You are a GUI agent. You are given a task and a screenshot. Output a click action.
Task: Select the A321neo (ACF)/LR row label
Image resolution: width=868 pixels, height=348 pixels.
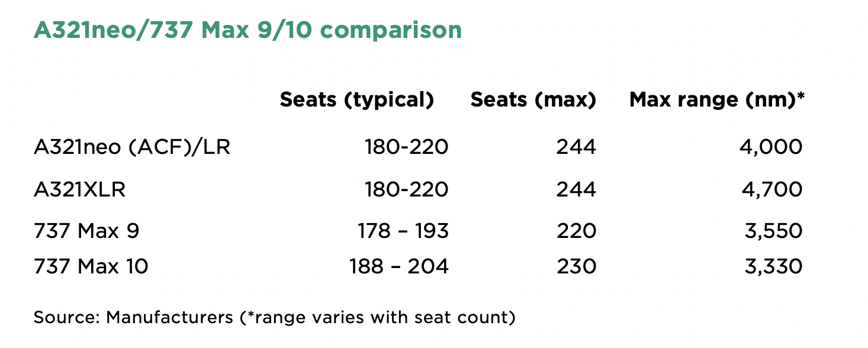[132, 147]
